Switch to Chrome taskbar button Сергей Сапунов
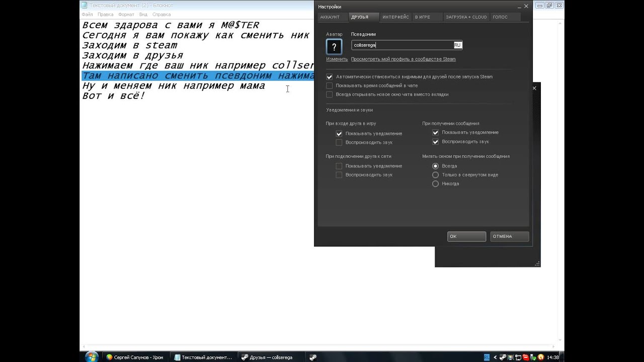 point(136,357)
